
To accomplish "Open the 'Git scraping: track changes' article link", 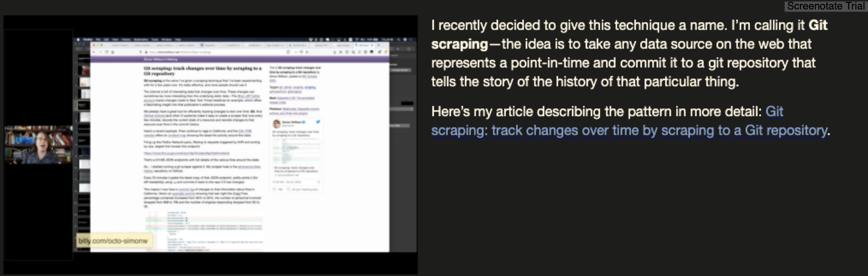I will [629, 121].
